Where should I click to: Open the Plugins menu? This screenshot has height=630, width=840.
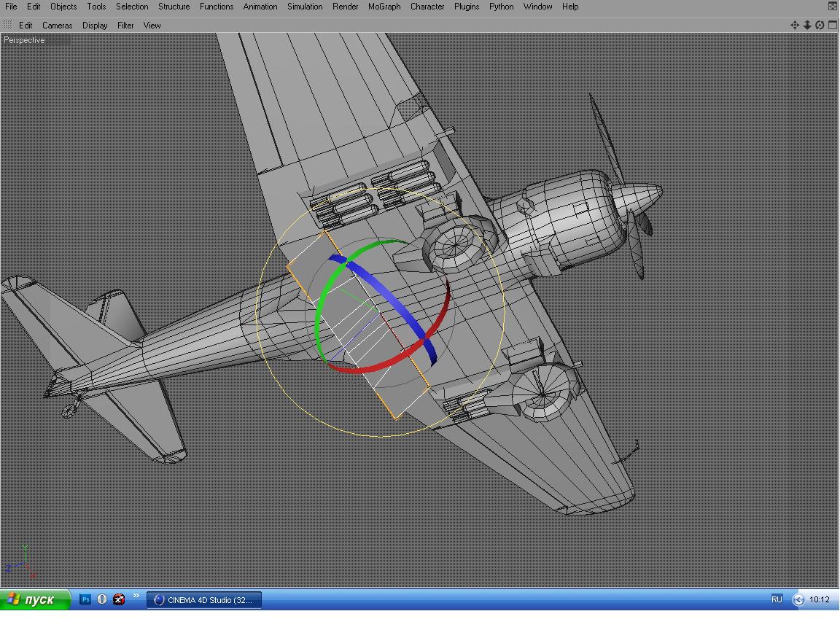coord(467,7)
